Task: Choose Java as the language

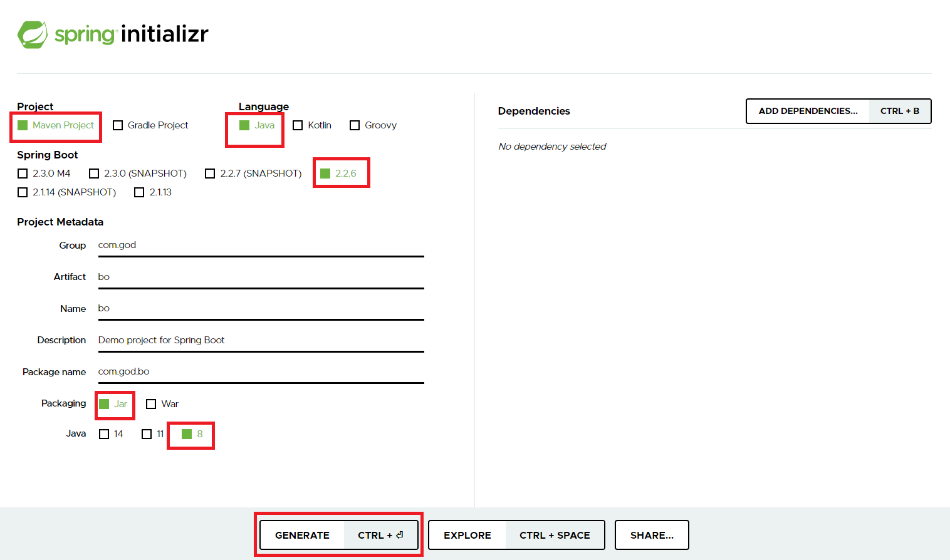Action: (257, 125)
